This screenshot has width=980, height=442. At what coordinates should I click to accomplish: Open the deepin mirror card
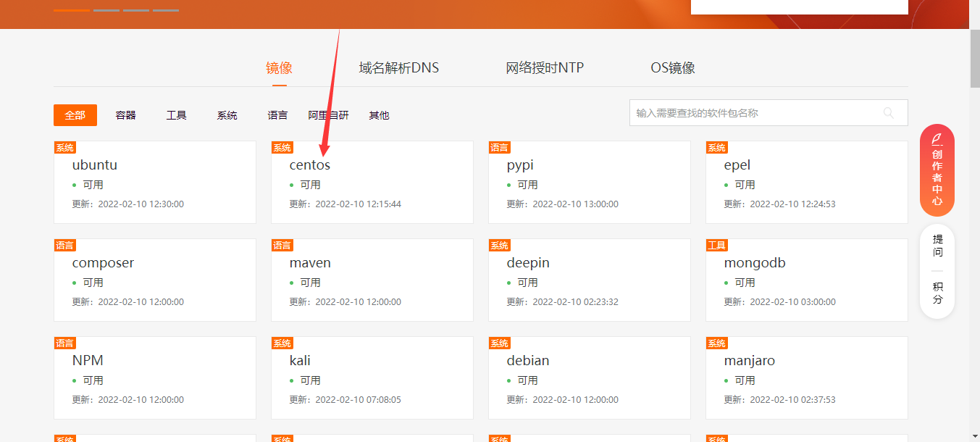tap(590, 280)
